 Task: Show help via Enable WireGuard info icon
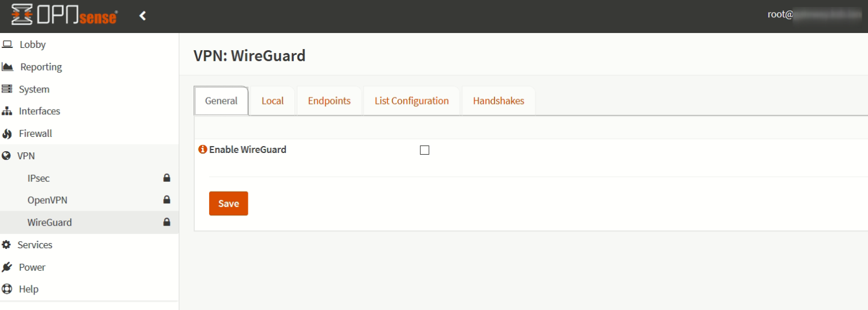click(202, 150)
